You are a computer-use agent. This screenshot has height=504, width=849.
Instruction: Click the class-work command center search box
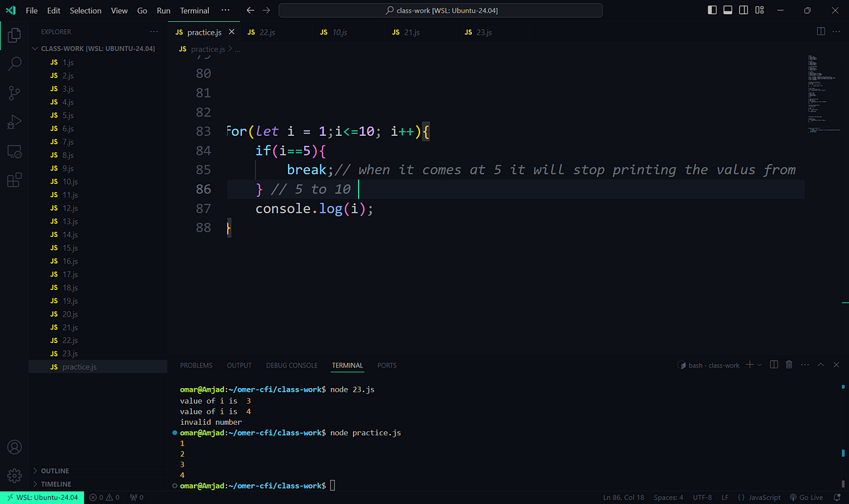click(441, 11)
